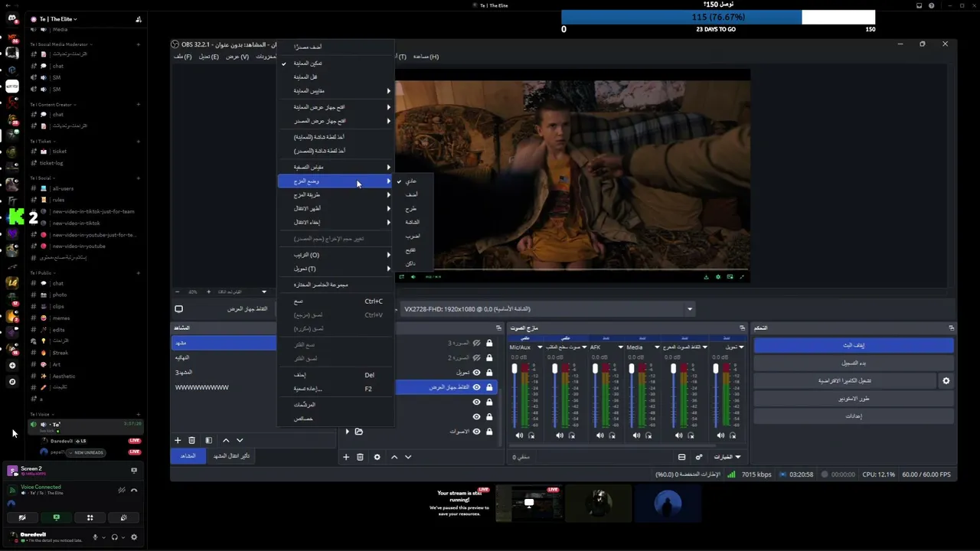
Task: Open advanced audio properties in mixer footer
Action: click(698, 457)
